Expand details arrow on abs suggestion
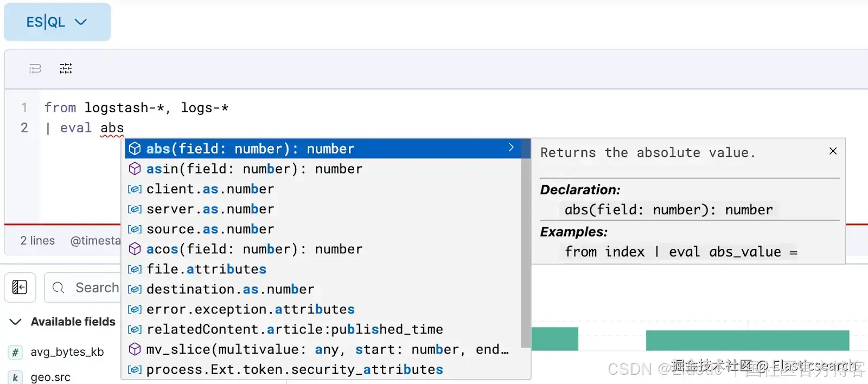 coord(511,148)
